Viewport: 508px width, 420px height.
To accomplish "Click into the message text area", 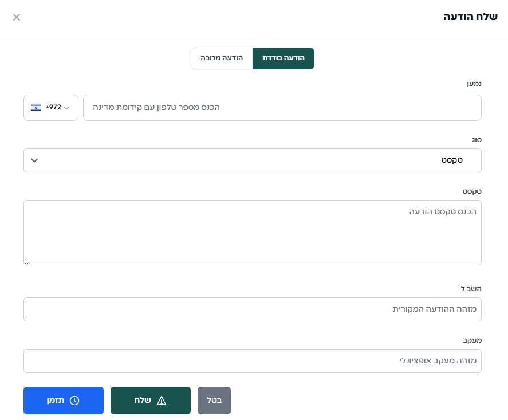I will coord(252,233).
